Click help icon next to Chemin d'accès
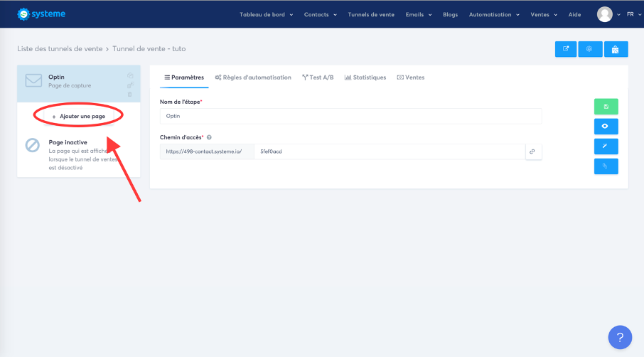This screenshot has height=357, width=644. [209, 137]
